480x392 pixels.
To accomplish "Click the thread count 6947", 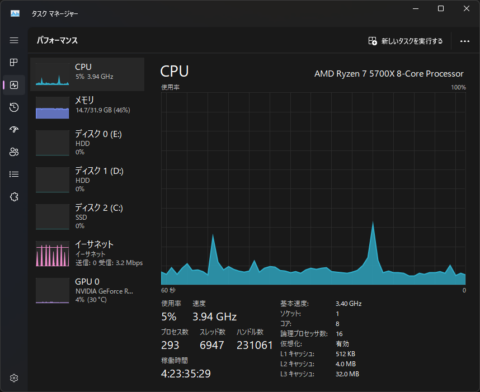I will click(x=212, y=345).
